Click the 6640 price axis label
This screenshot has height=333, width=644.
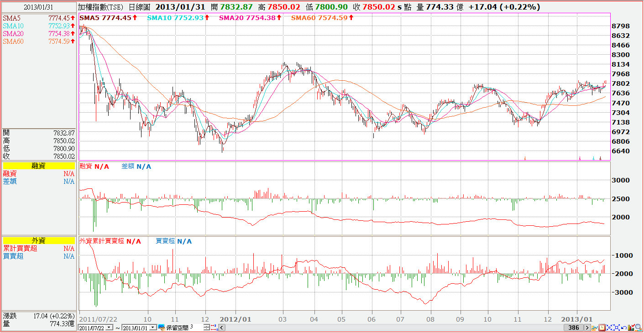click(x=621, y=151)
